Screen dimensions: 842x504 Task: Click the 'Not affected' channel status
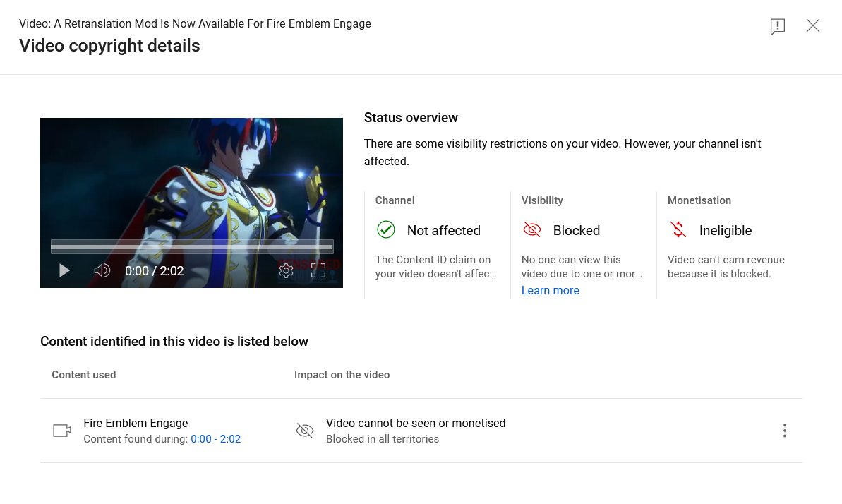(443, 231)
